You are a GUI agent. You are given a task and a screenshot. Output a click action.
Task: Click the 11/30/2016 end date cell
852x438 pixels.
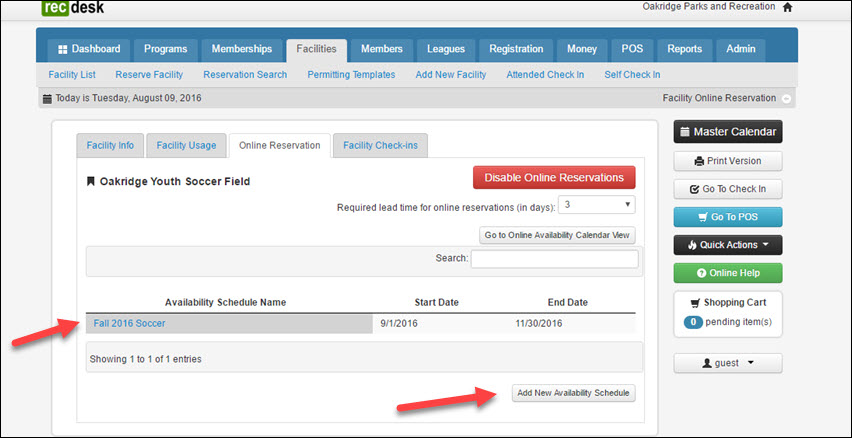539,323
